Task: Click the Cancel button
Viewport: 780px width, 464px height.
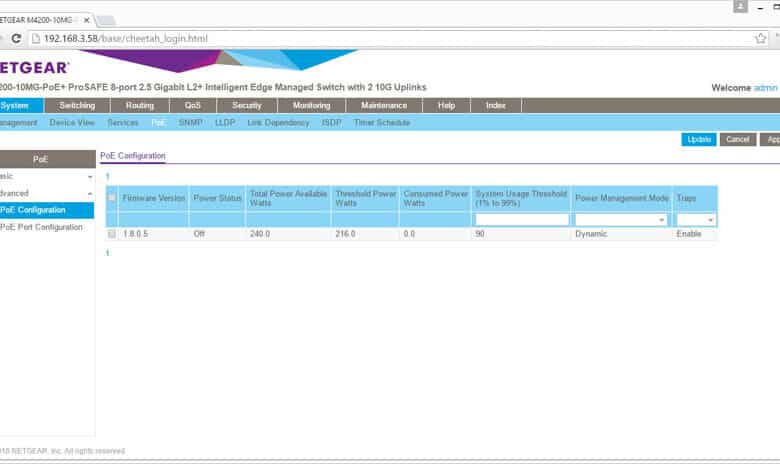Action: [738, 139]
